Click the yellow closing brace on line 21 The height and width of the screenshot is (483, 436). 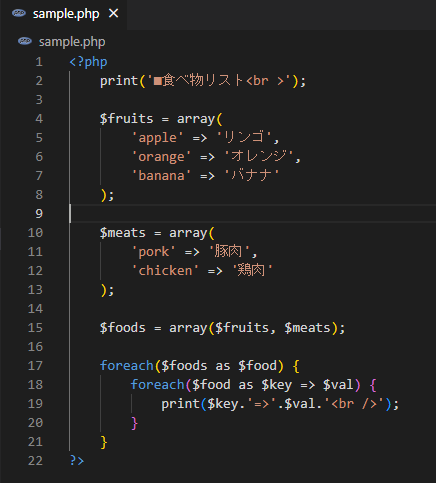coord(104,442)
